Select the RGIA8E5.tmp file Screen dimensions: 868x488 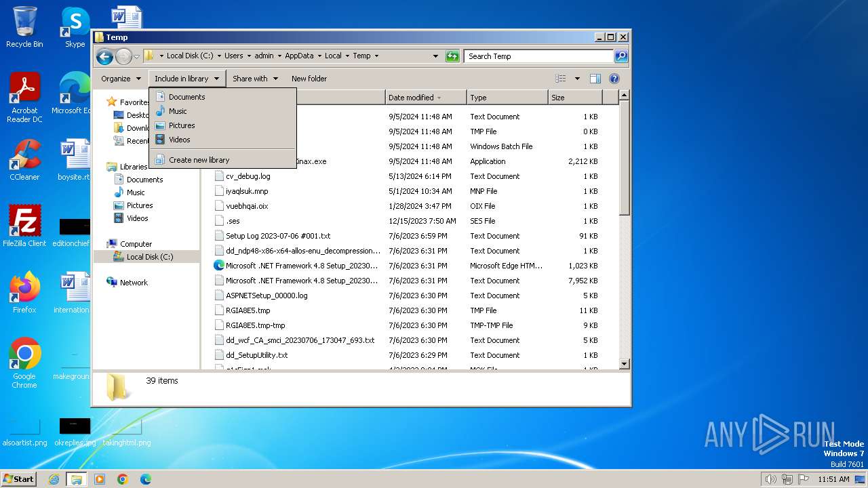248,310
